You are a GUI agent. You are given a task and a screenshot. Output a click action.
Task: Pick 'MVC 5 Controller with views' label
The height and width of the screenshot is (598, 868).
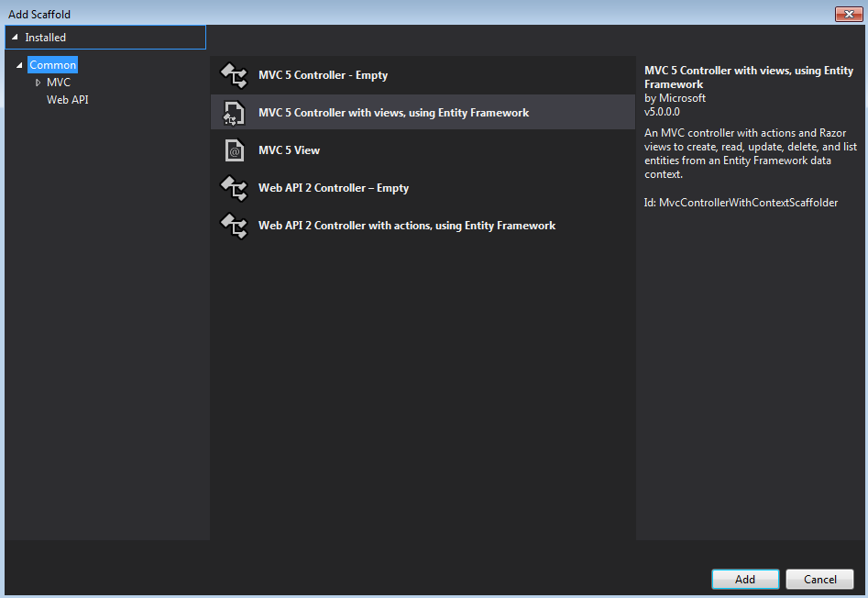[x=393, y=113]
